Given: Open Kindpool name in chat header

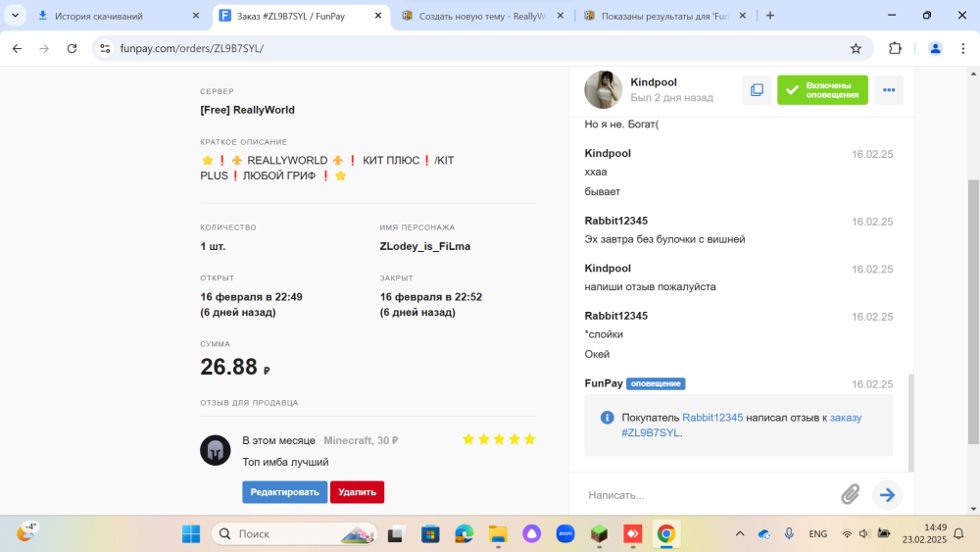Looking at the screenshot, I should [x=654, y=82].
